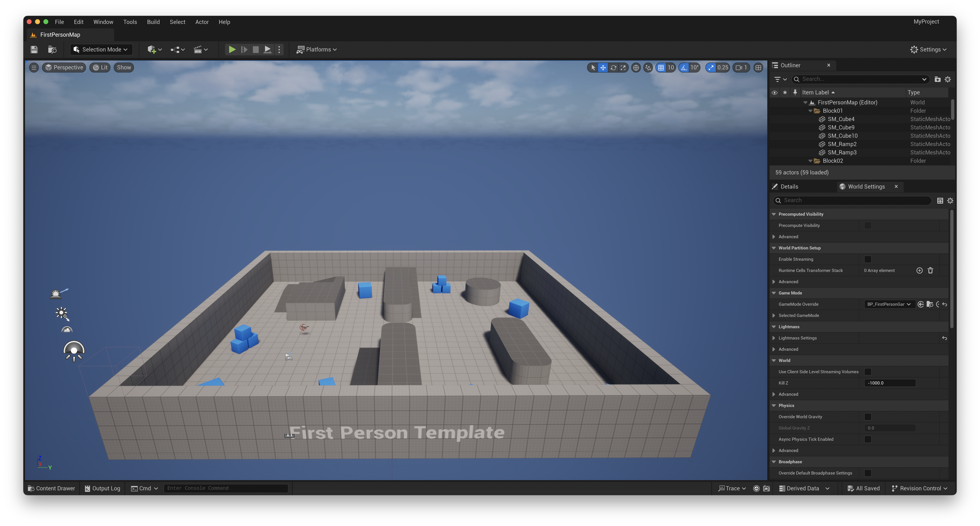
Task: Open the camera speed control
Action: point(741,68)
